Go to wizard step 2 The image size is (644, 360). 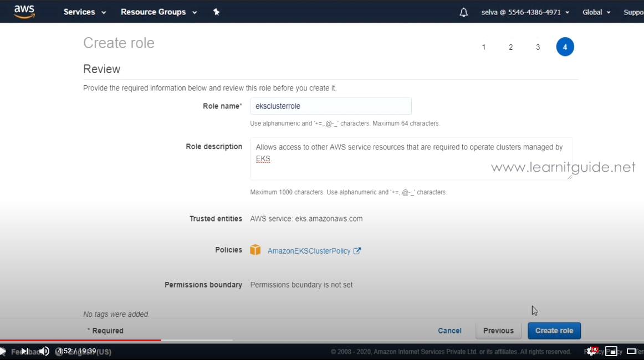[510, 47]
